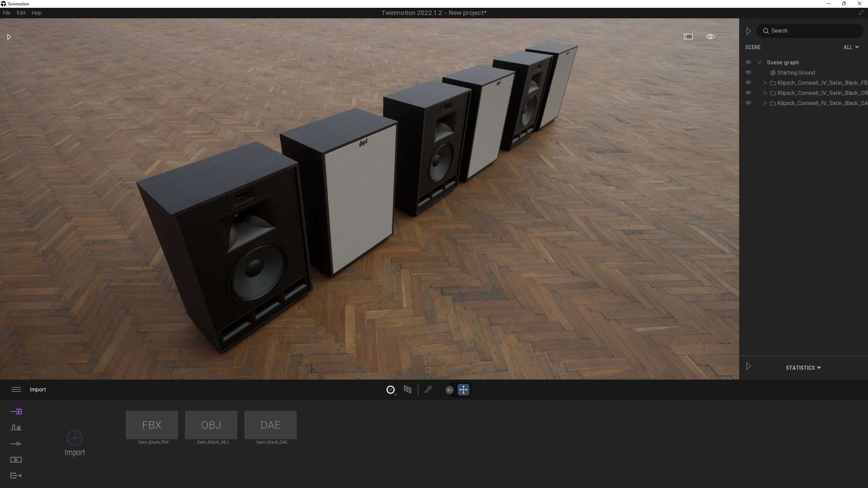Open the grid snapping dots icon
The image size is (868, 488).
408,389
